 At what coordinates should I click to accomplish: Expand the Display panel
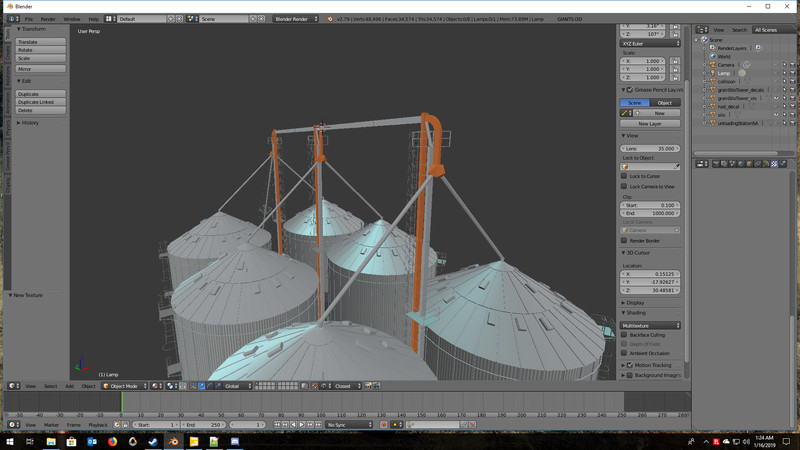[634, 302]
